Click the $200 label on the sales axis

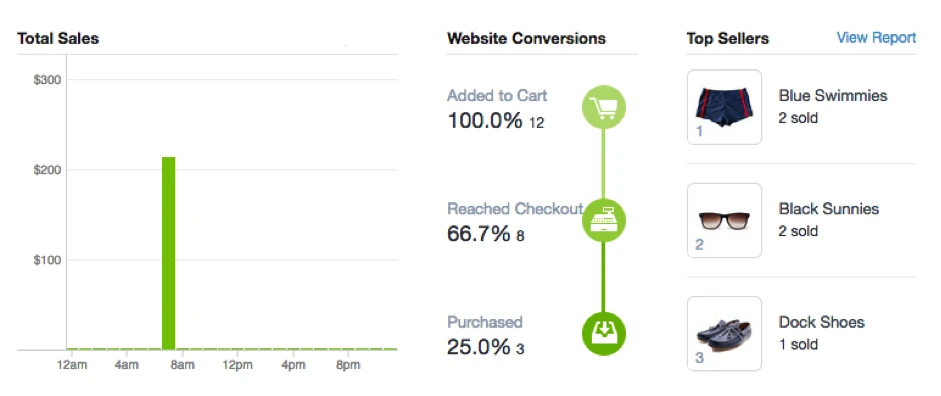(48, 170)
